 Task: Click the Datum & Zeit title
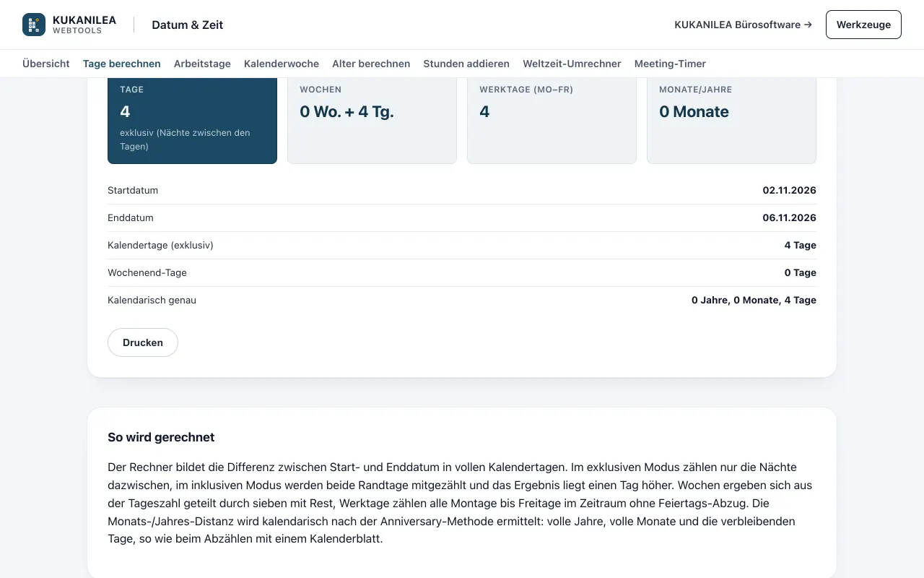[x=187, y=25]
